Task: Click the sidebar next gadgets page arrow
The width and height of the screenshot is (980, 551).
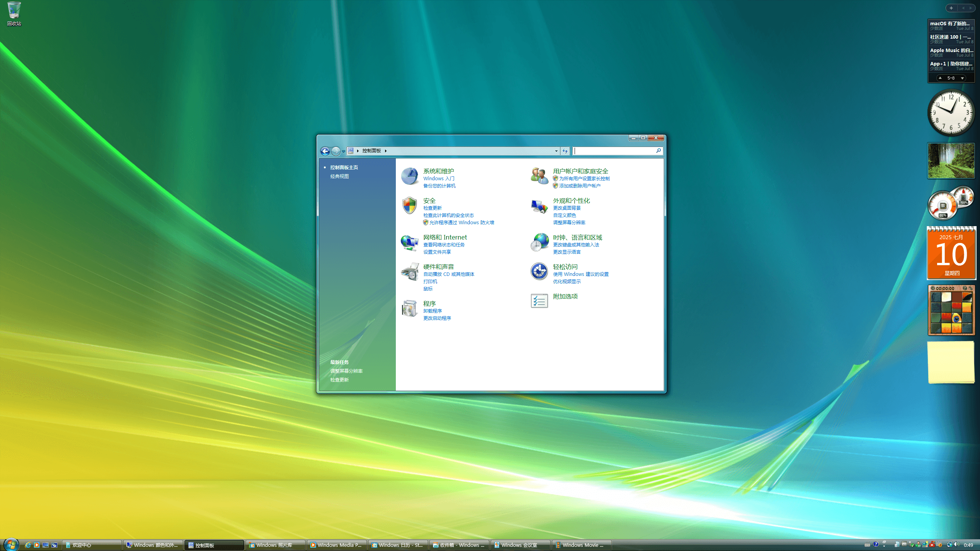Action: pos(970,8)
